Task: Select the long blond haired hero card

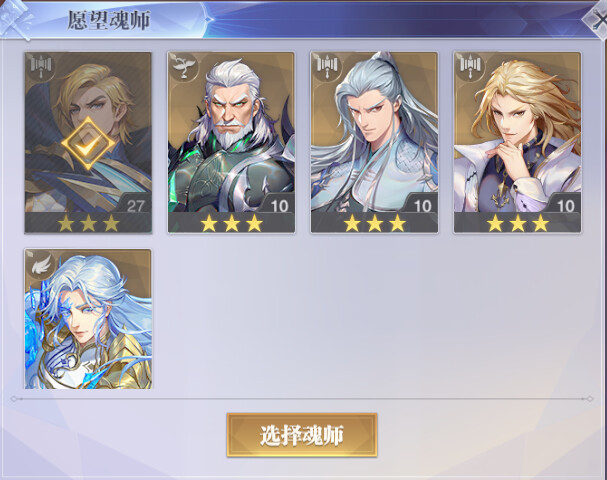Action: pyautogui.click(x=517, y=142)
